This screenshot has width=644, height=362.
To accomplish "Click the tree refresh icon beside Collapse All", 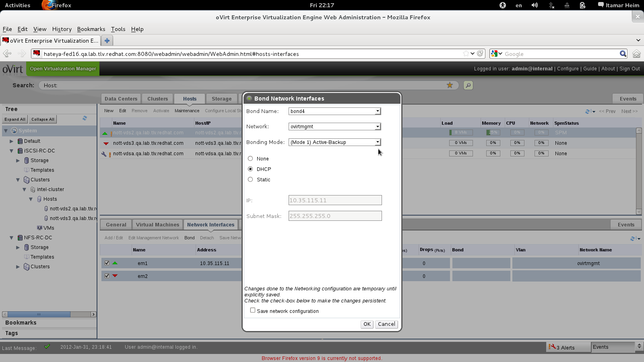I will [x=85, y=118].
